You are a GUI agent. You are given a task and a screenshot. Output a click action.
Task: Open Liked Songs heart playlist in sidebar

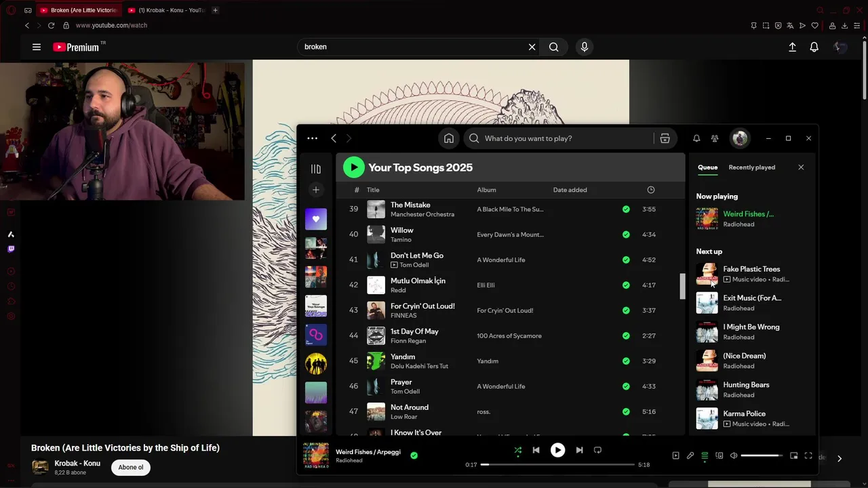pos(315,220)
